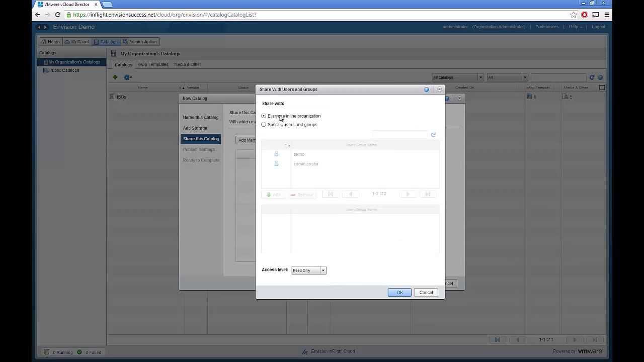Screen dimensions: 644x362
Task: View running tasks status icon
Action: [x=47, y=352]
